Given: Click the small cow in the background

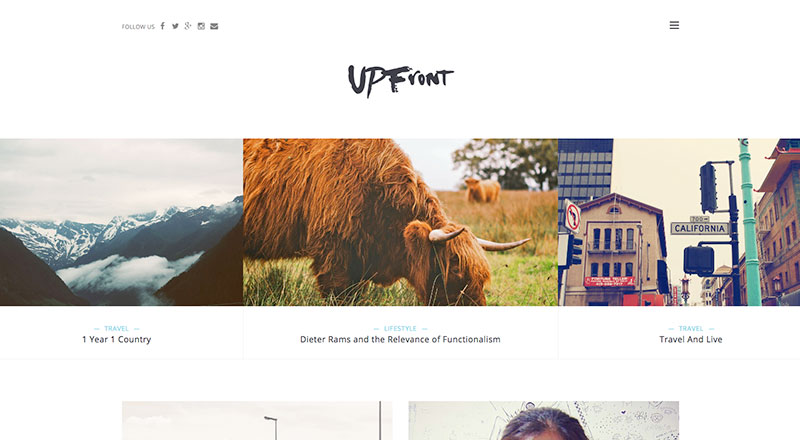Looking at the screenshot, I should 482,190.
